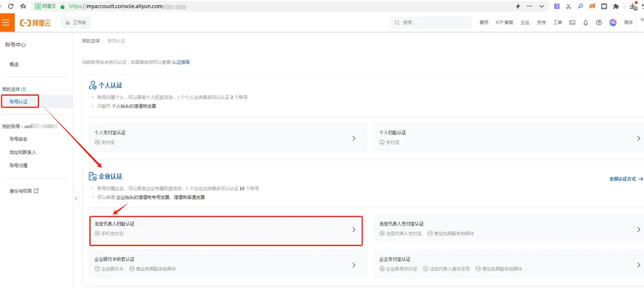
Task: Click the 个人认证 section icon
Action: pyautogui.click(x=92, y=85)
